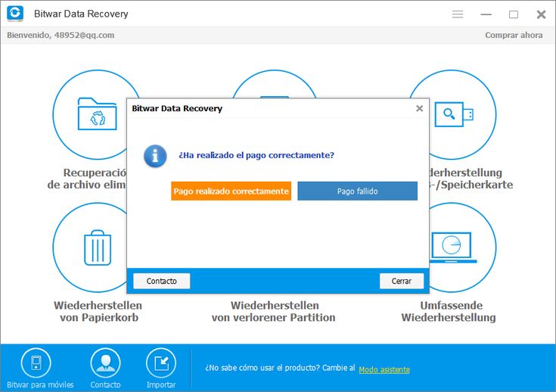Choose the Pago fallido button
556x392 pixels.
pyautogui.click(x=357, y=191)
